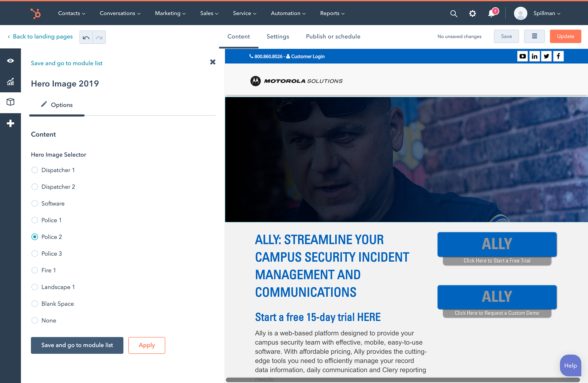This screenshot has height=383, width=588.
Task: Open the hamburger list menu button
Action: click(x=534, y=36)
